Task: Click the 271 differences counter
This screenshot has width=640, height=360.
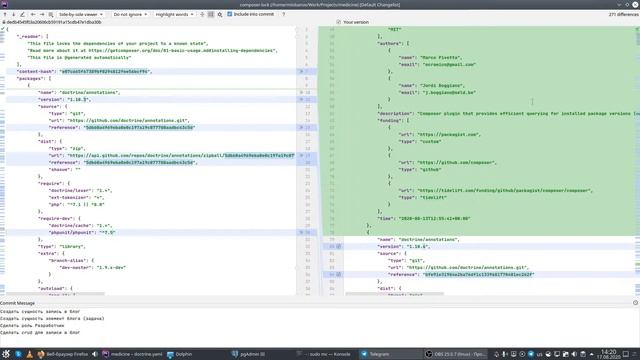Action: point(623,14)
